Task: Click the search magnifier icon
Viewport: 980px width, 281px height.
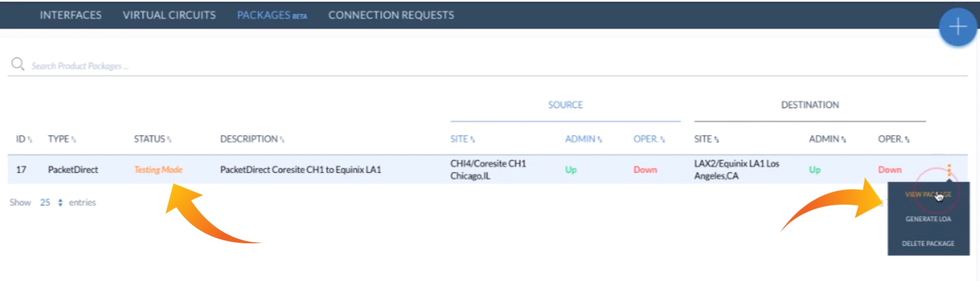Action: pyautogui.click(x=18, y=64)
